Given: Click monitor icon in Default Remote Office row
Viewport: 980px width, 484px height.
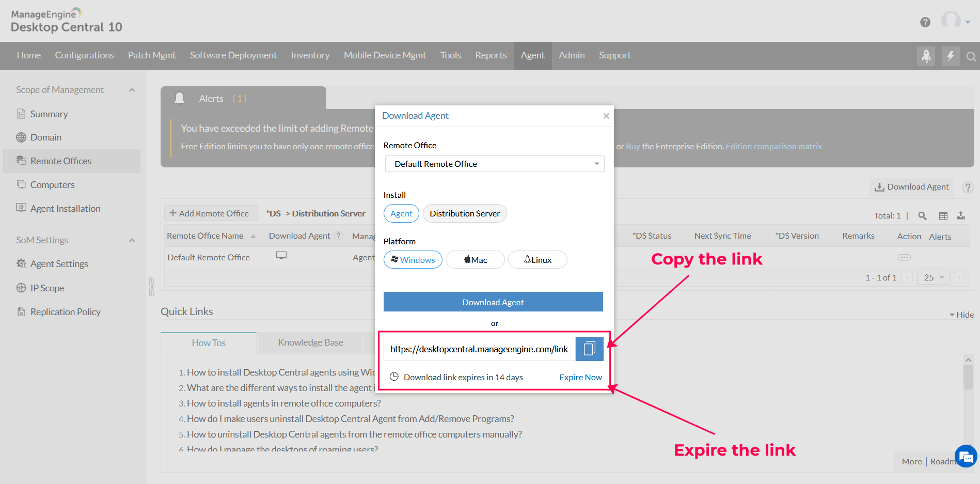Looking at the screenshot, I should click(x=281, y=256).
